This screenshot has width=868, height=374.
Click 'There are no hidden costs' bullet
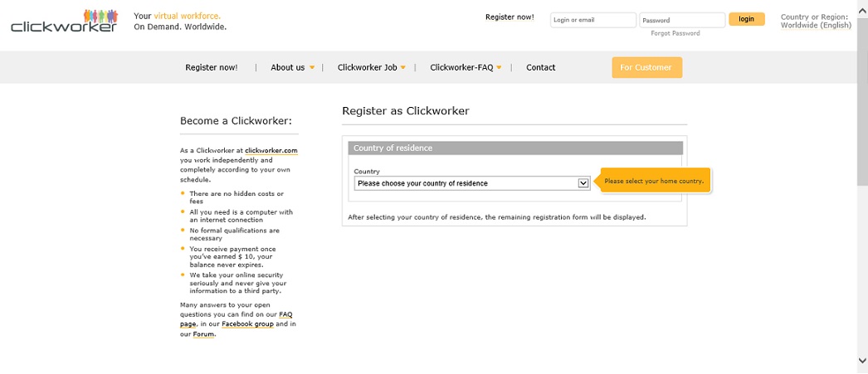click(237, 197)
